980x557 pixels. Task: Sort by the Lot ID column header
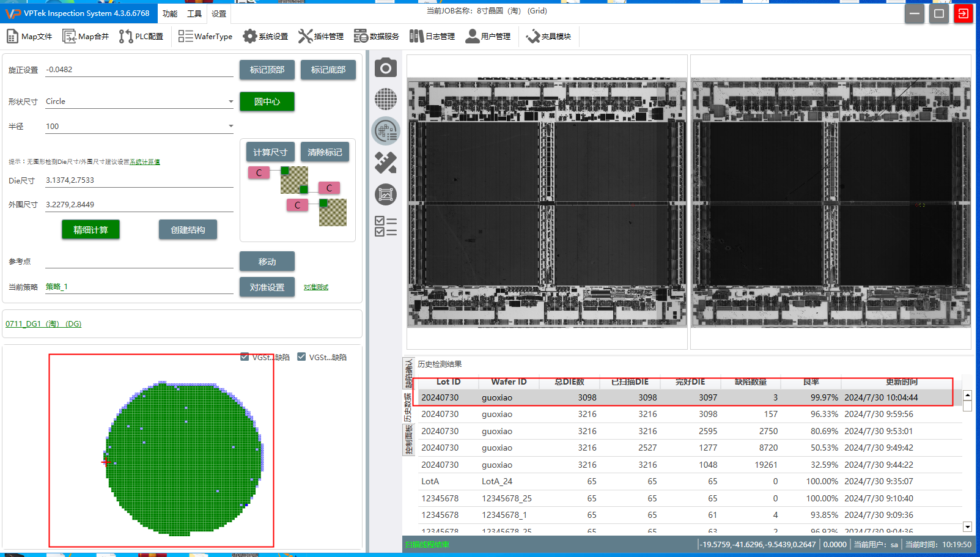click(x=448, y=382)
